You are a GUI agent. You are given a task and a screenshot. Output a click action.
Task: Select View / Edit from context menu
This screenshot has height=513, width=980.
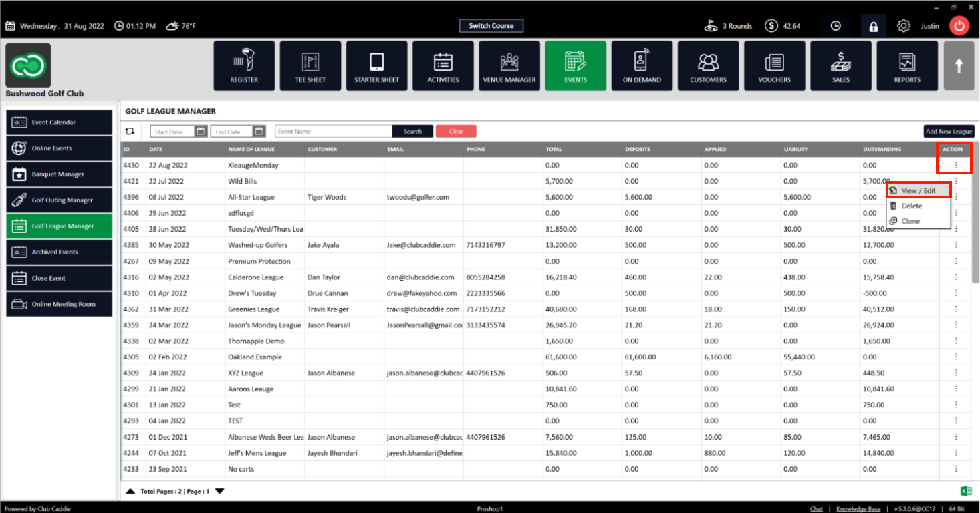point(919,190)
